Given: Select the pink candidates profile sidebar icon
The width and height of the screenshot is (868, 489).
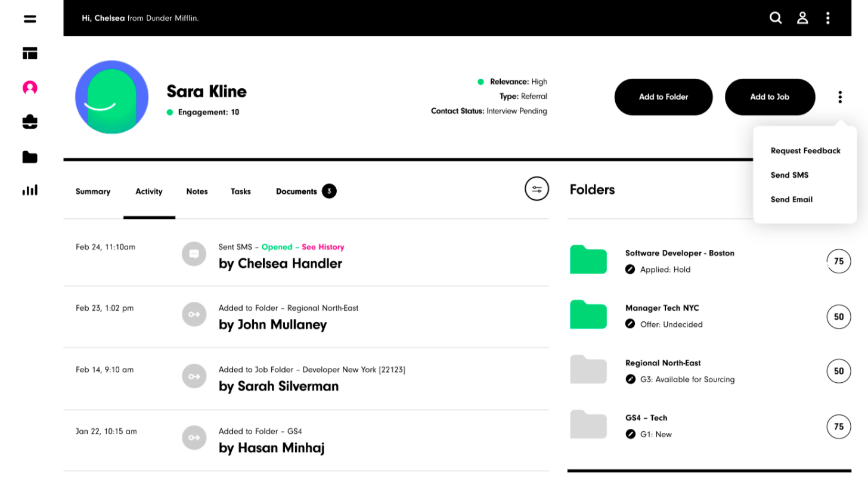Looking at the screenshot, I should tap(30, 88).
